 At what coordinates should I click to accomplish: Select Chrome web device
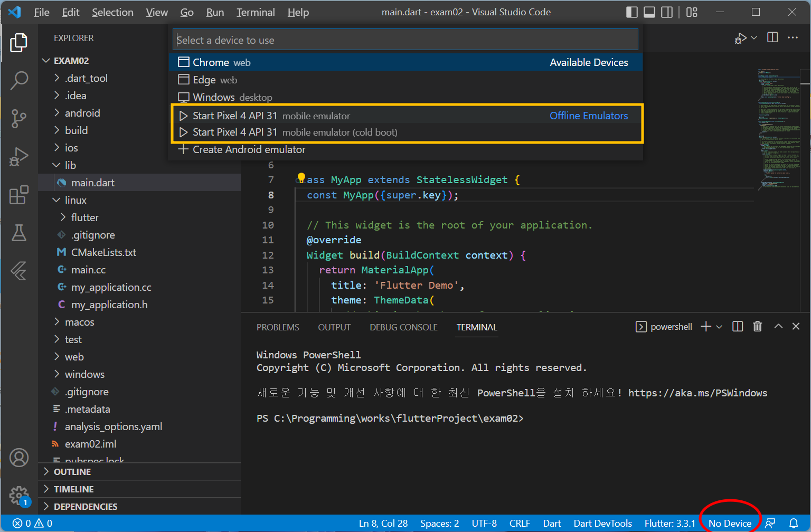[x=405, y=62]
